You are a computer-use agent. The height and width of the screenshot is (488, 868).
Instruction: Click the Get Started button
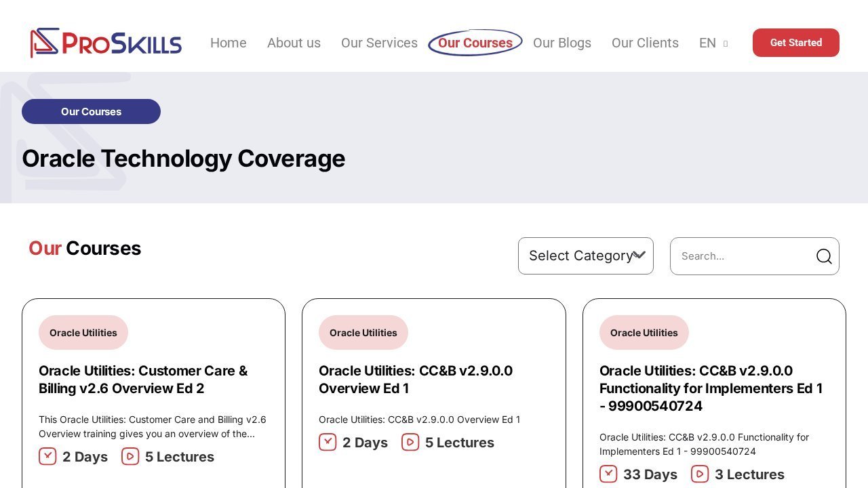pos(796,43)
